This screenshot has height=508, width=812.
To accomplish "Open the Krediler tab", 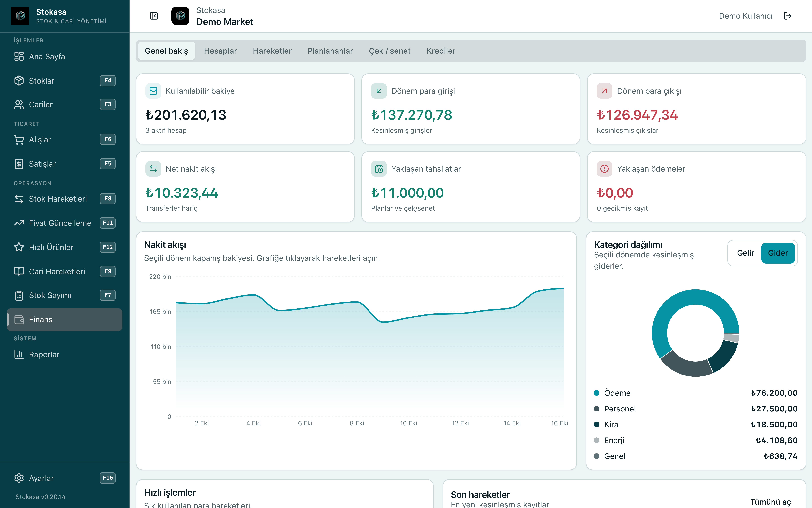I will (x=441, y=51).
